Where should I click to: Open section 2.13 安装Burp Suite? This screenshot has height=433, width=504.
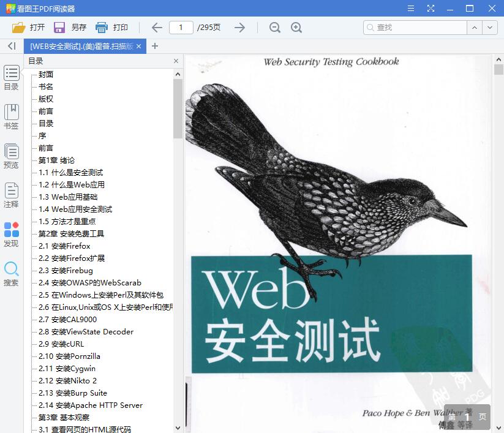pos(73,393)
